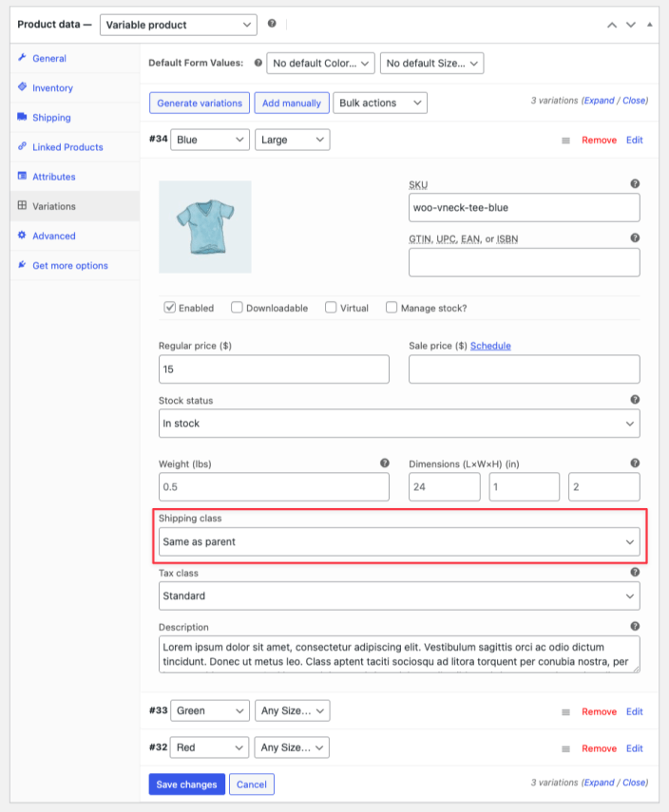Click the Tax class help icon
Image resolution: width=669 pixels, height=812 pixels.
click(x=635, y=573)
